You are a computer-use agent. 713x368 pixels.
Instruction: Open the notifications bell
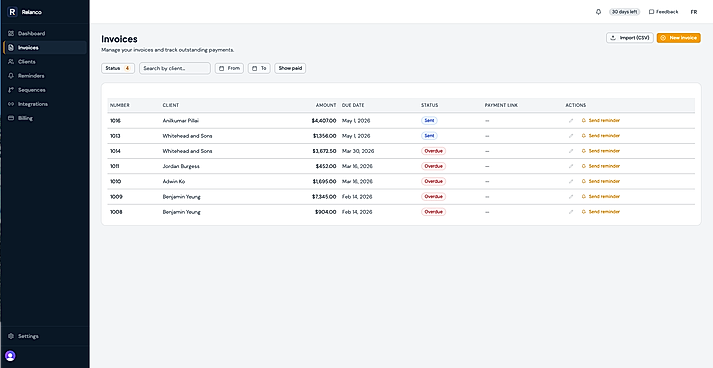[598, 12]
